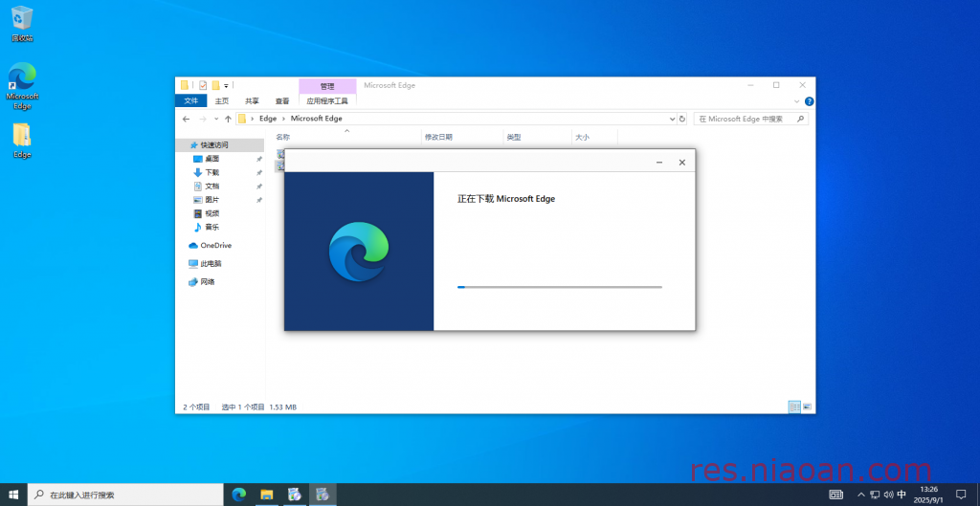Minimize the Edge installer dialog
Image resolution: width=980 pixels, height=506 pixels.
(659, 163)
